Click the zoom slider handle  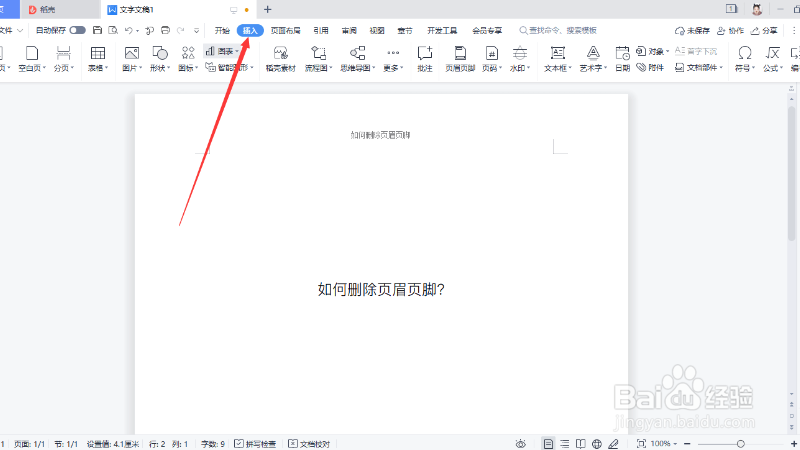740,444
